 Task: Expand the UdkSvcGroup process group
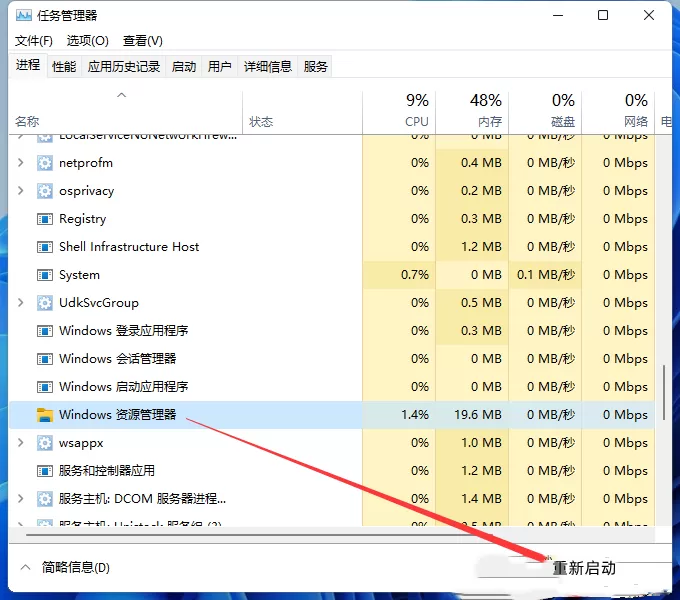(20, 303)
